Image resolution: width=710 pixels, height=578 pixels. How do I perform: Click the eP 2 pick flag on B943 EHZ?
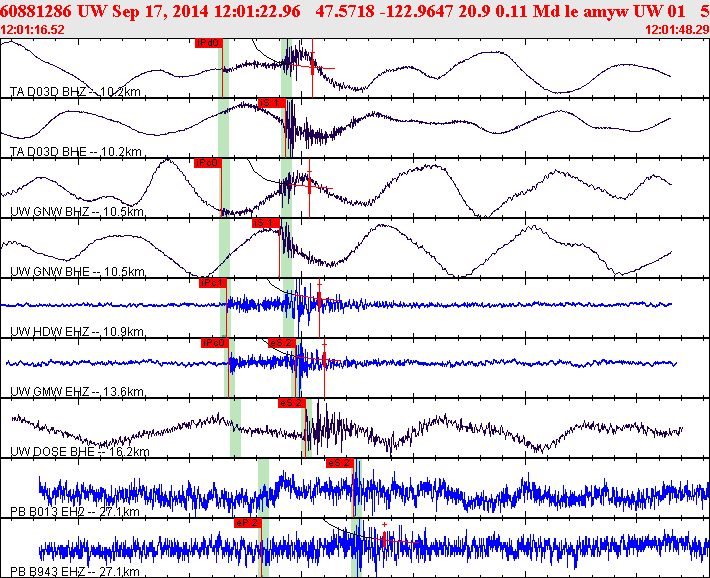248,523
